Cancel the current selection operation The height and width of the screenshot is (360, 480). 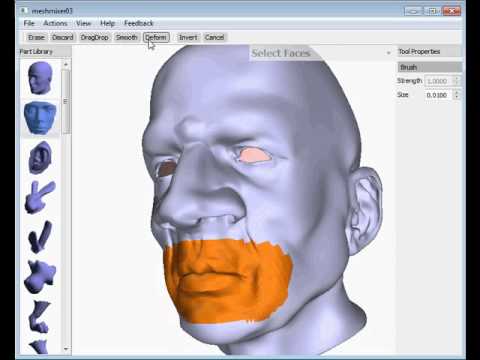click(214, 37)
